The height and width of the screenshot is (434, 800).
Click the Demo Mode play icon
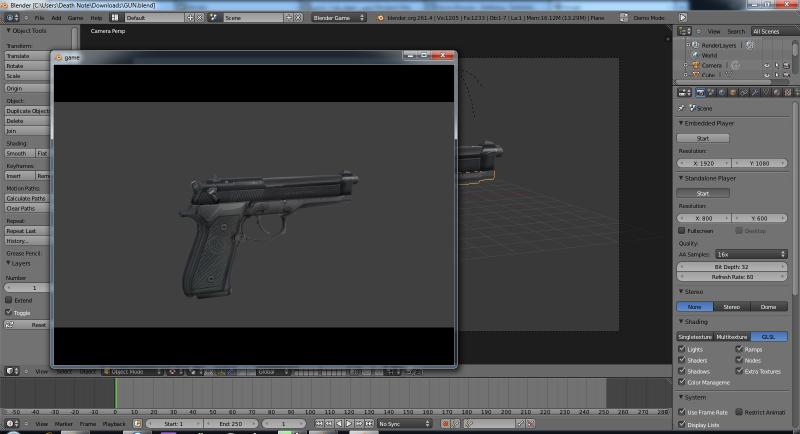pyautogui.click(x=683, y=17)
